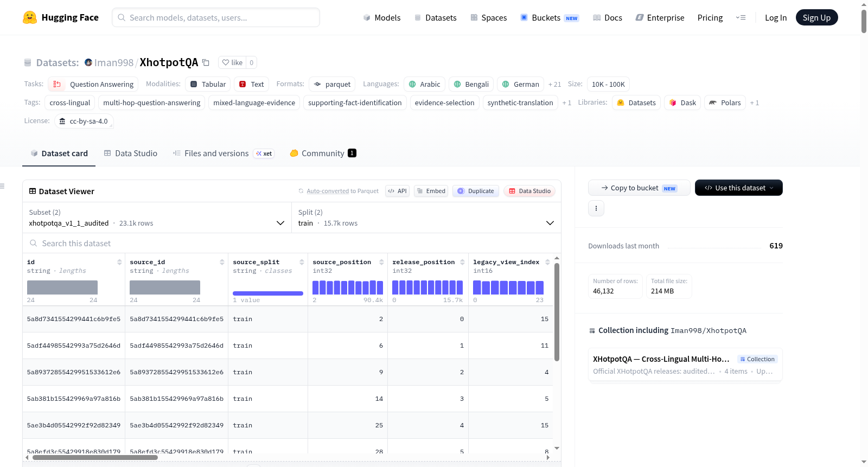The width and height of the screenshot is (868, 467).
Task: Filter by the Text modality tag
Action: (x=252, y=84)
